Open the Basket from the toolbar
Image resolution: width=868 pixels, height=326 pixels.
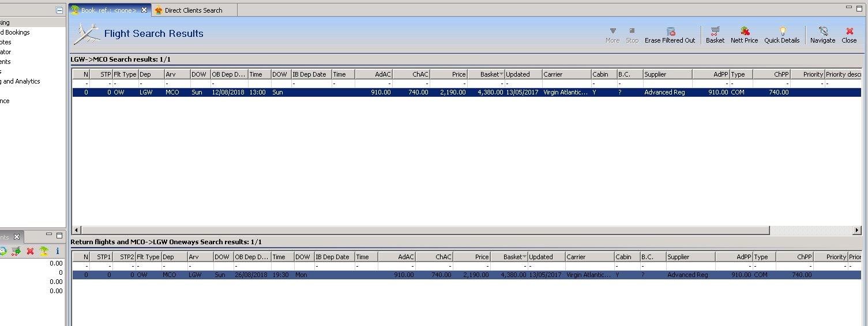coord(715,35)
